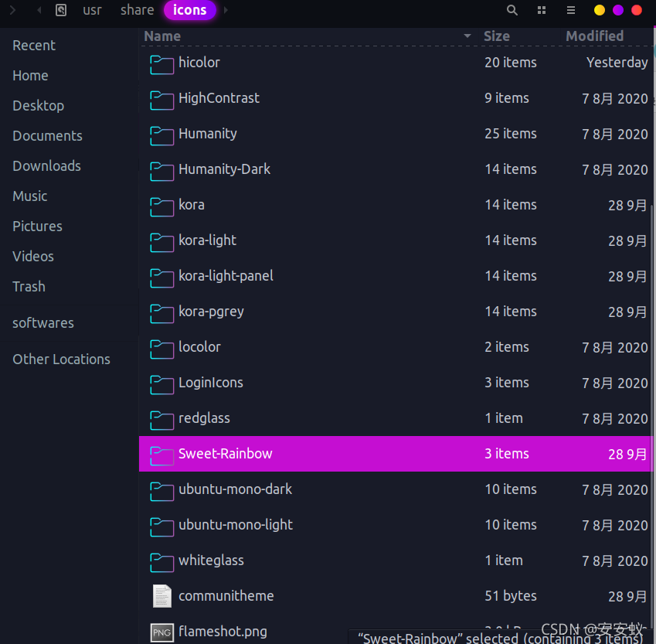Click the hicolor folder icon

click(162, 64)
